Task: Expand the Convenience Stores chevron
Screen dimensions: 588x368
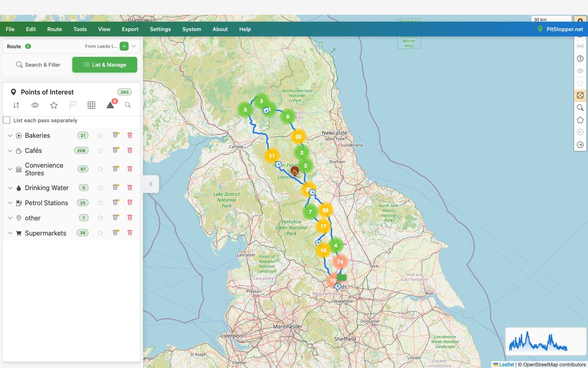Action: [x=10, y=169]
